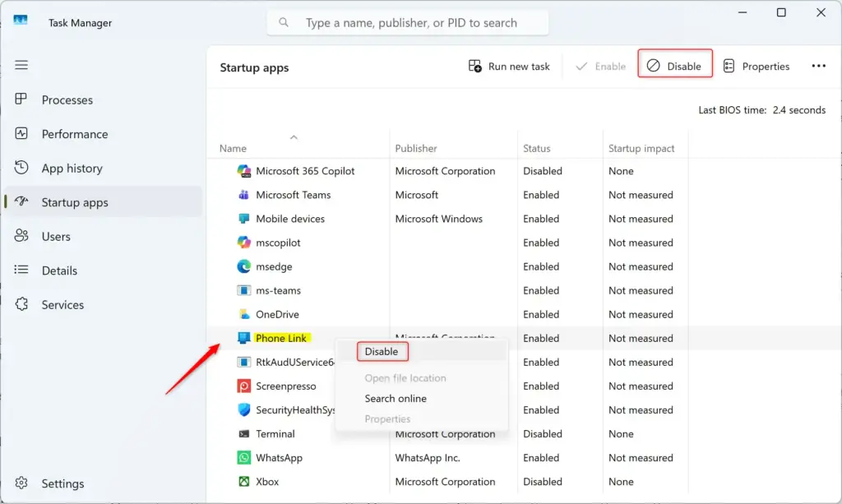Viewport: 842px width, 504px height.
Task: Click the Task Manager app icon
Action: [x=21, y=21]
